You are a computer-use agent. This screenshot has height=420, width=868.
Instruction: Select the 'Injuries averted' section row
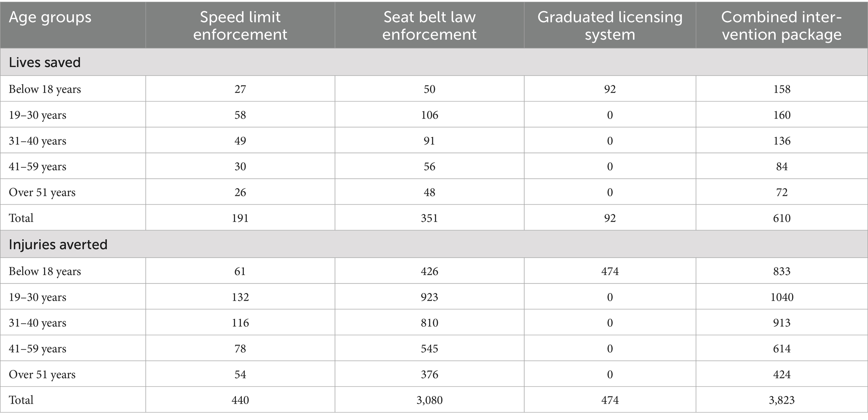coord(434,244)
